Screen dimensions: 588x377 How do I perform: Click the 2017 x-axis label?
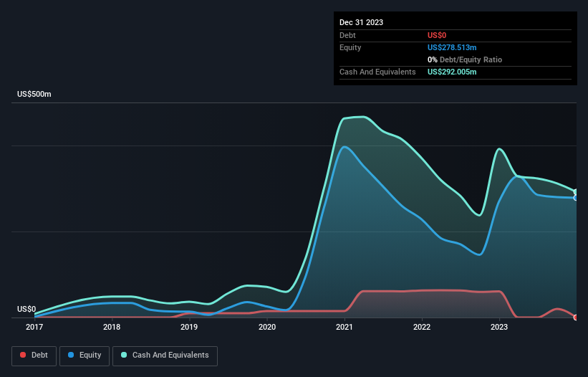pyautogui.click(x=34, y=327)
